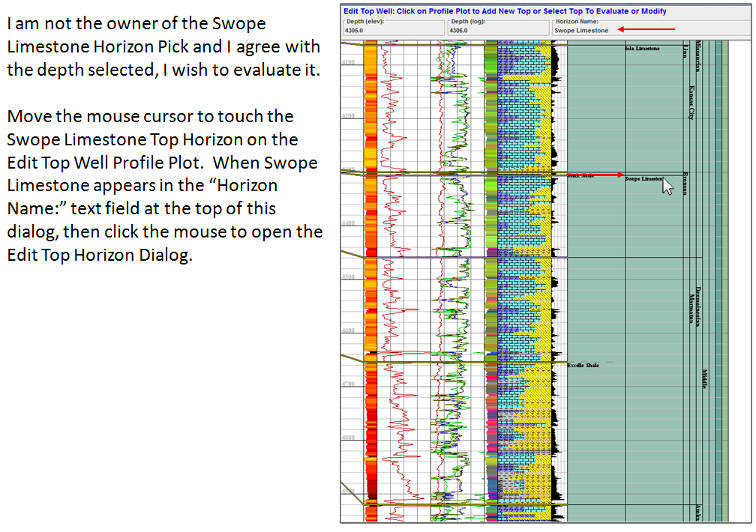
Task: Click the 4500 depth scale label
Action: [x=348, y=276]
